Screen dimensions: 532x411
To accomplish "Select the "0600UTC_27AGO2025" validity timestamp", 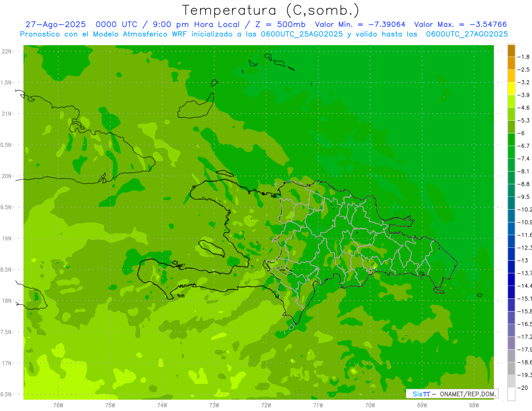I will tap(467, 34).
